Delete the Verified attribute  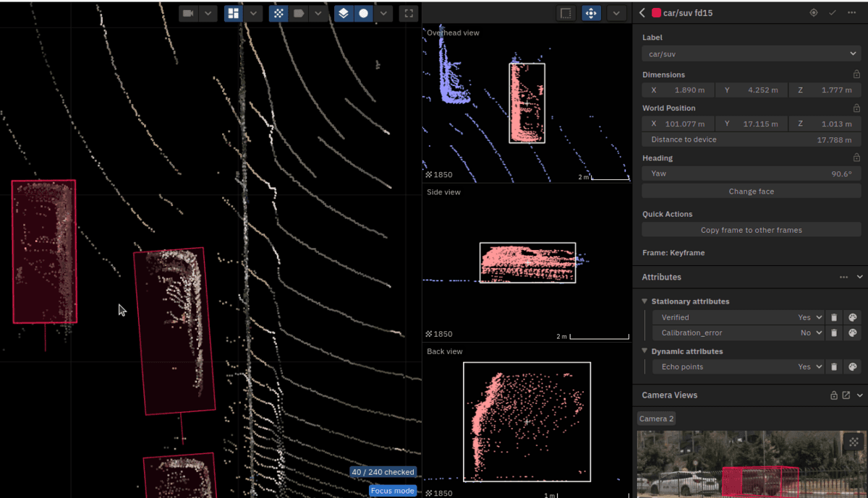(x=834, y=317)
